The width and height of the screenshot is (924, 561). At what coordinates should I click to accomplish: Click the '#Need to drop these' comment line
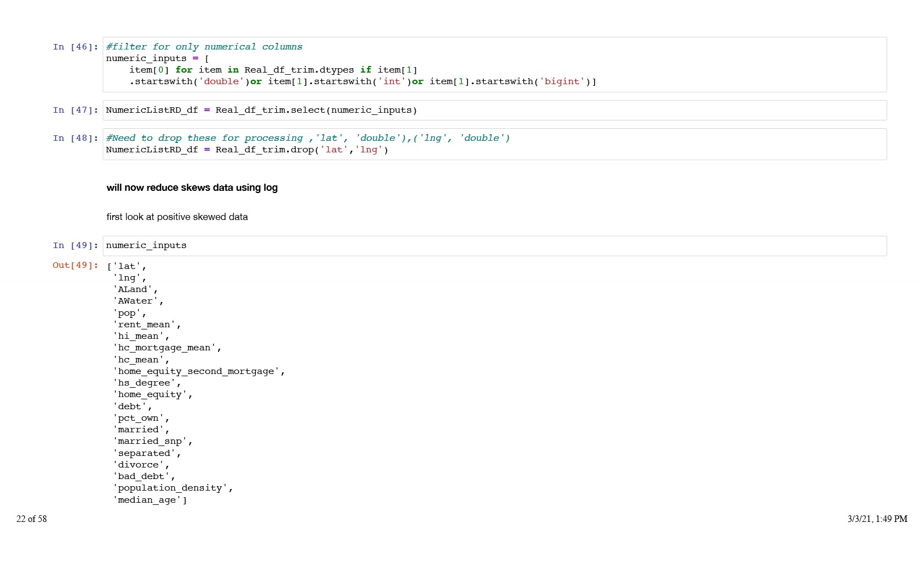pyautogui.click(x=308, y=138)
